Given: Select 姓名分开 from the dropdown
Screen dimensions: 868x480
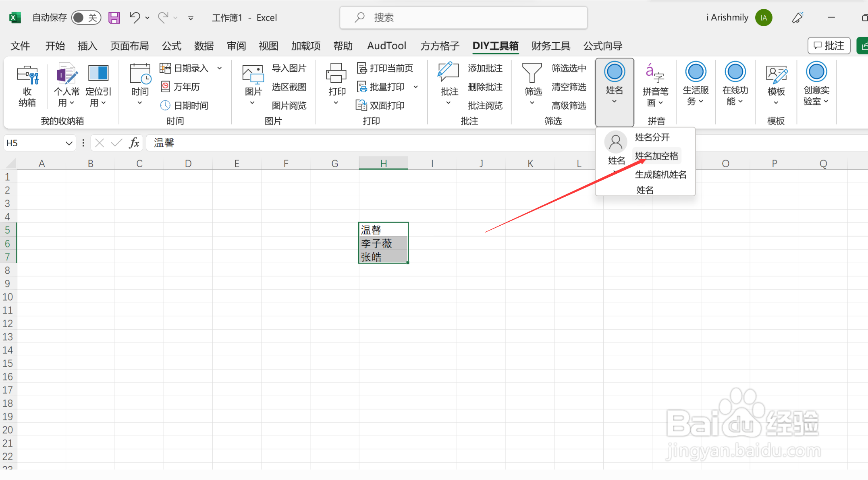Looking at the screenshot, I should (x=652, y=137).
